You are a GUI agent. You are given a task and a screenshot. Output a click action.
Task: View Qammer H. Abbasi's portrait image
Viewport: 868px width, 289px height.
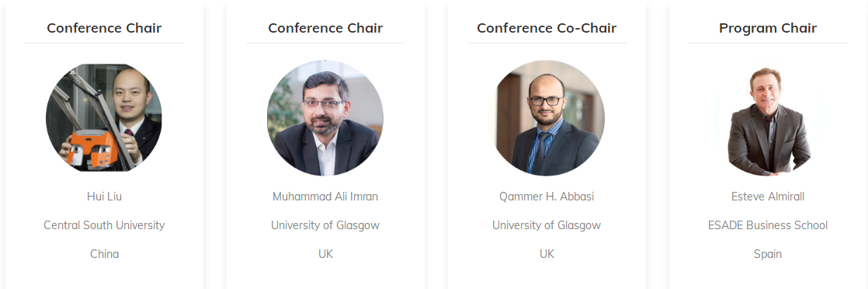pos(547,118)
